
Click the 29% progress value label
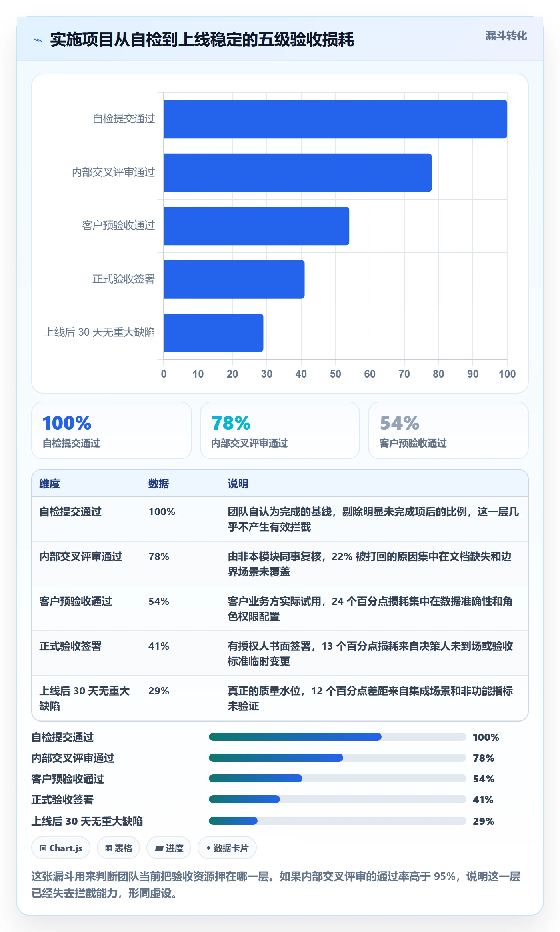click(x=483, y=821)
